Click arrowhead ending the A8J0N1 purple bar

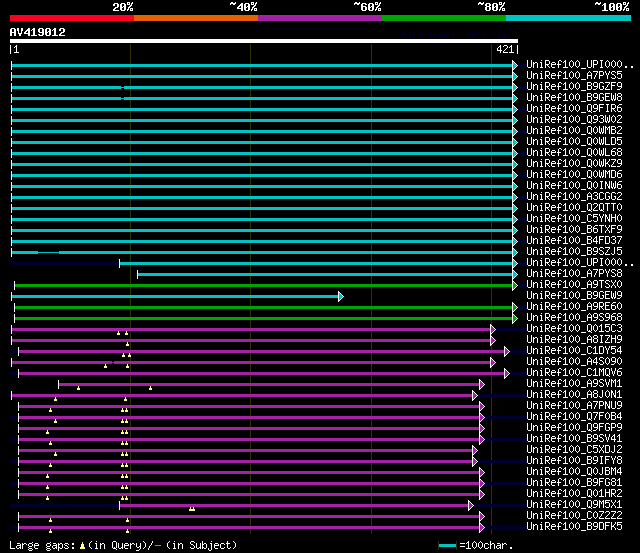pos(475,396)
